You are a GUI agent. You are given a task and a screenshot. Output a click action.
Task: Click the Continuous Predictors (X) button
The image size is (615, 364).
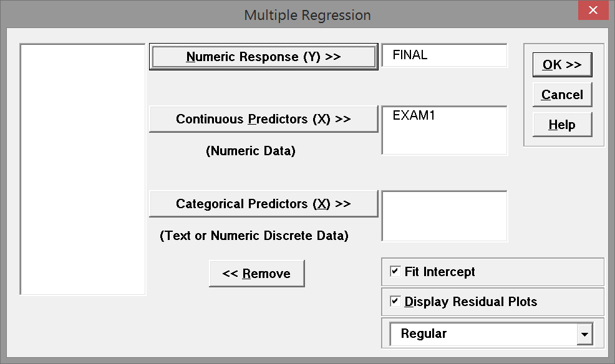(x=263, y=119)
